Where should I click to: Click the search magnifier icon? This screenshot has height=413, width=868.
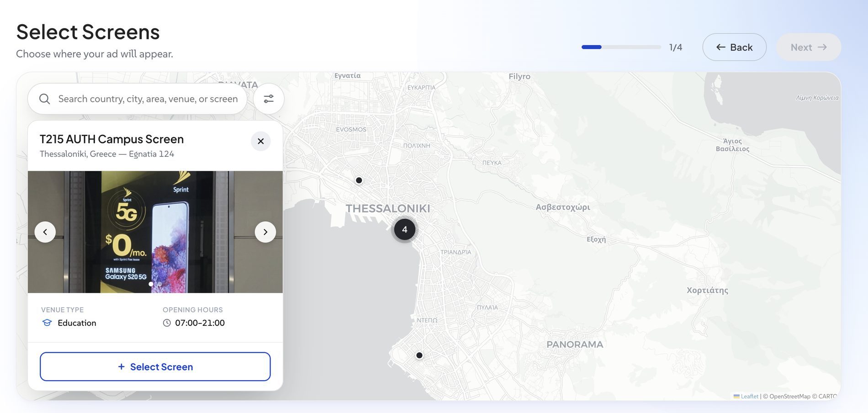click(x=44, y=99)
